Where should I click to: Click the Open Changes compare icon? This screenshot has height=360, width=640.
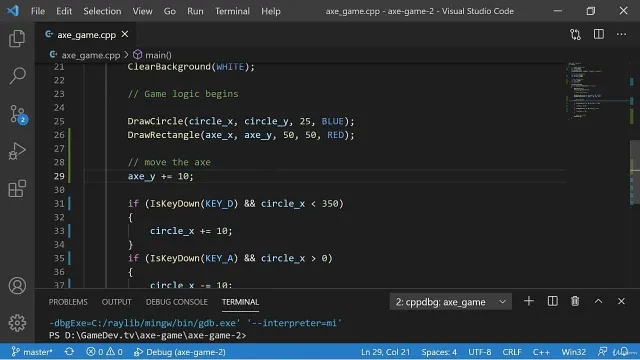pos(576,34)
